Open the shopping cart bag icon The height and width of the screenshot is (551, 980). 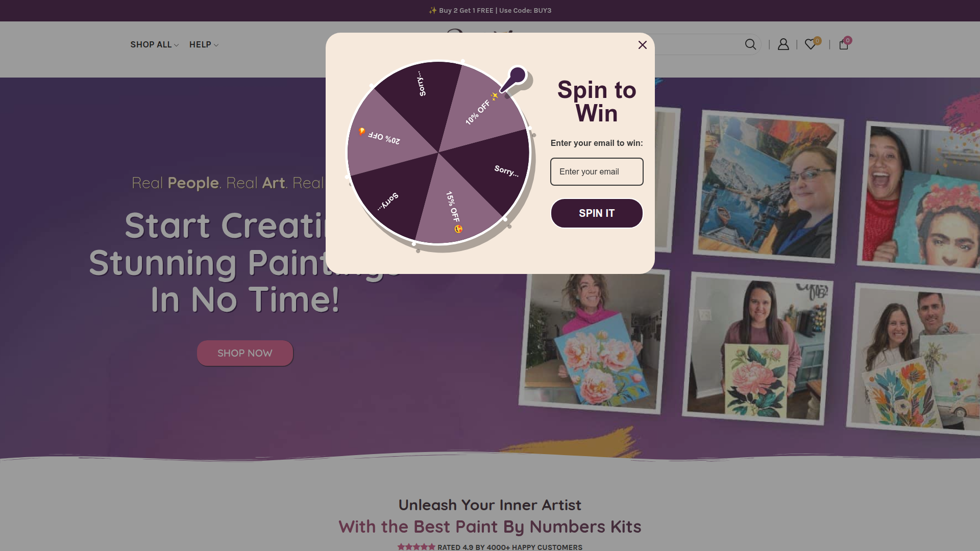843,45
